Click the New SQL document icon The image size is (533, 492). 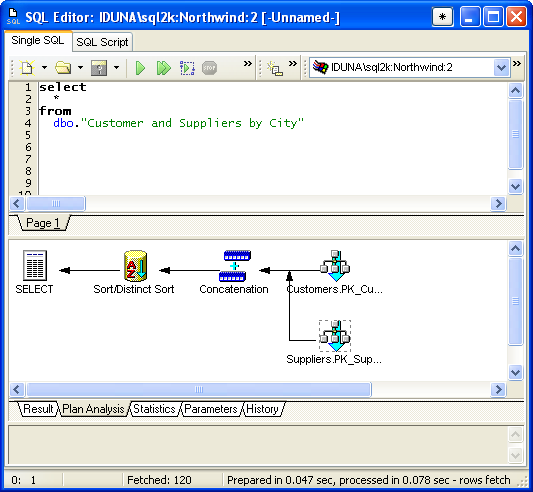[x=27, y=68]
